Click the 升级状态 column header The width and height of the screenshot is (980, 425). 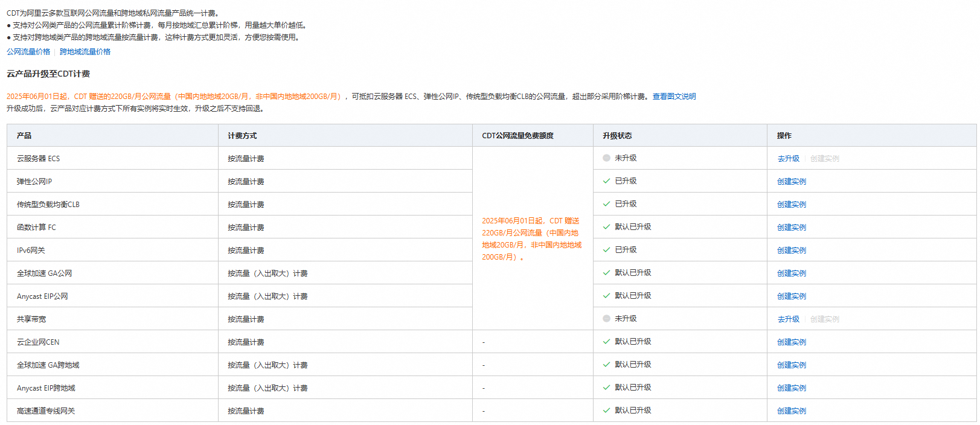[680, 136]
